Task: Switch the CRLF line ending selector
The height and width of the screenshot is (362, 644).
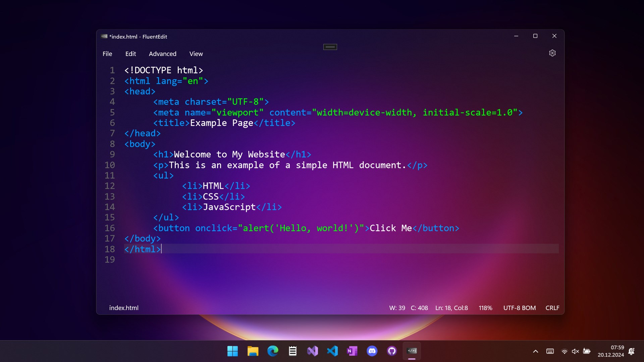Action: [x=552, y=308]
